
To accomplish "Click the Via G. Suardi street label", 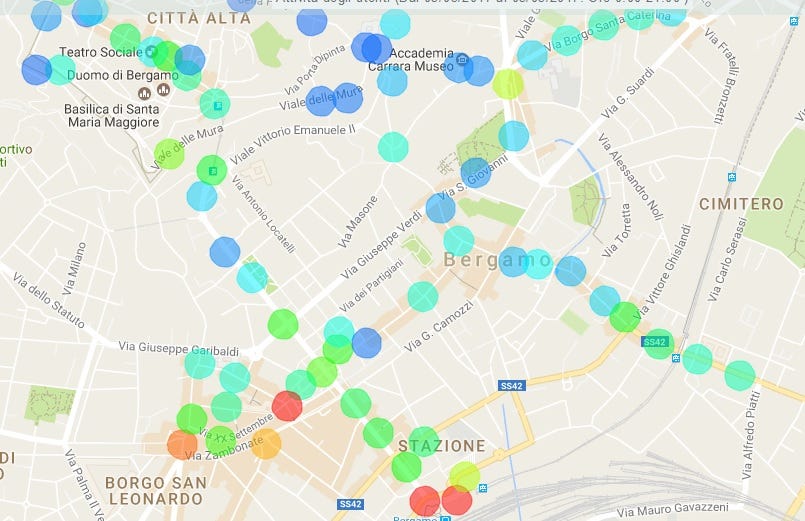I will pyautogui.click(x=628, y=93).
